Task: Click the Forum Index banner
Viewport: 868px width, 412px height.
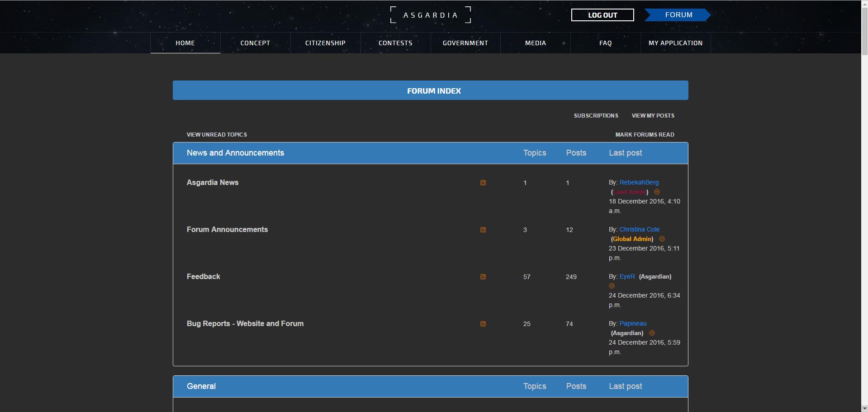Action: pyautogui.click(x=431, y=90)
